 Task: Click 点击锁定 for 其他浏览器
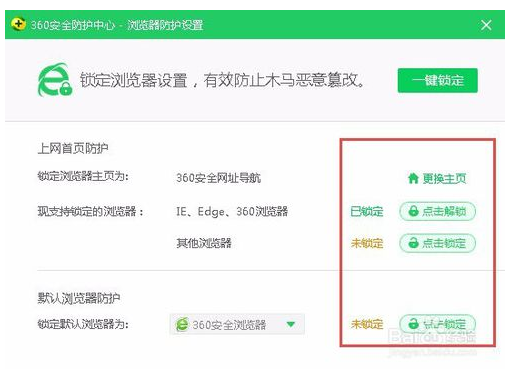coord(437,243)
